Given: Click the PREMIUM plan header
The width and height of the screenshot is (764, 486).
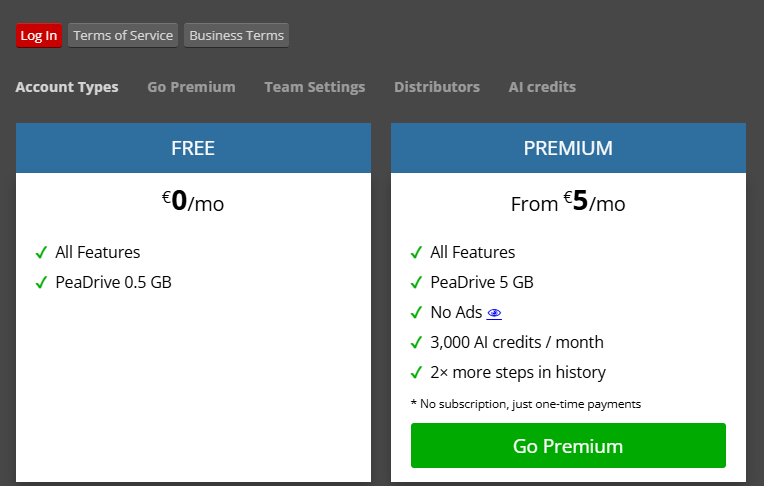Looking at the screenshot, I should [568, 148].
